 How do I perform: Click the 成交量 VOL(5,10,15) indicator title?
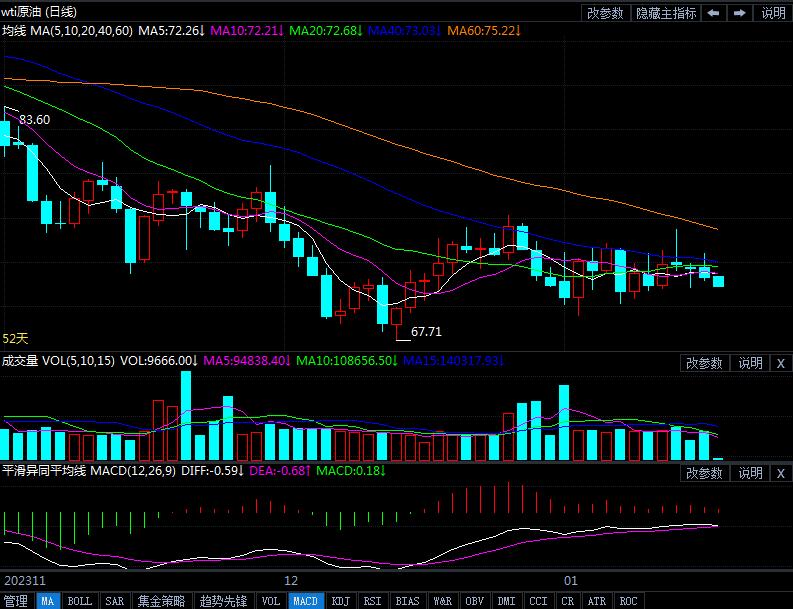pos(58,361)
